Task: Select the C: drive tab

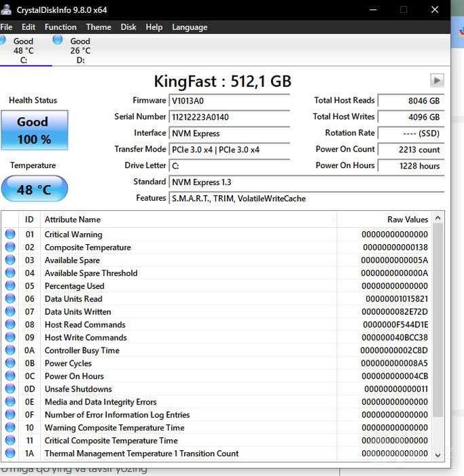Action: (24, 50)
